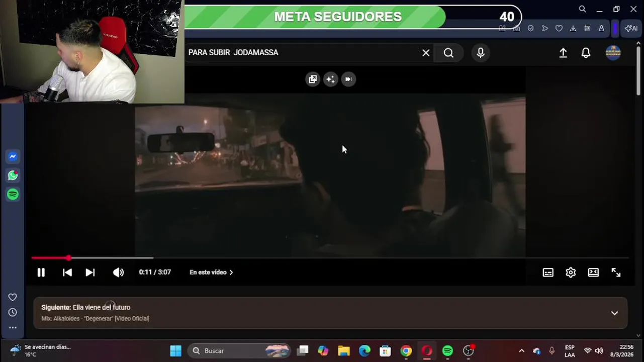Screen dimensions: 644x362
Task: Open the notifications bell
Action: coord(586,53)
